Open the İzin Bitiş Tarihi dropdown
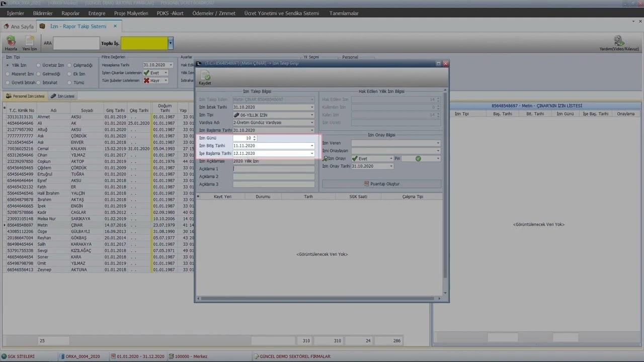This screenshot has width=644, height=362. [x=312, y=146]
